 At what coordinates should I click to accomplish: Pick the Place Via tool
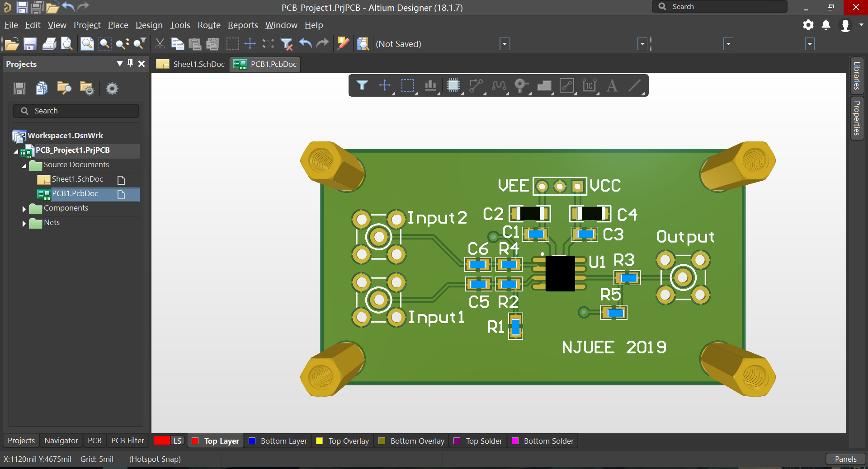click(x=521, y=85)
